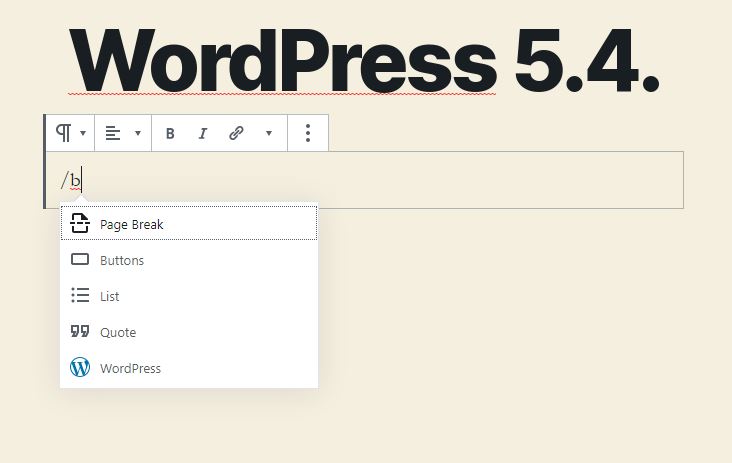Click the Buttons block icon

(80, 260)
